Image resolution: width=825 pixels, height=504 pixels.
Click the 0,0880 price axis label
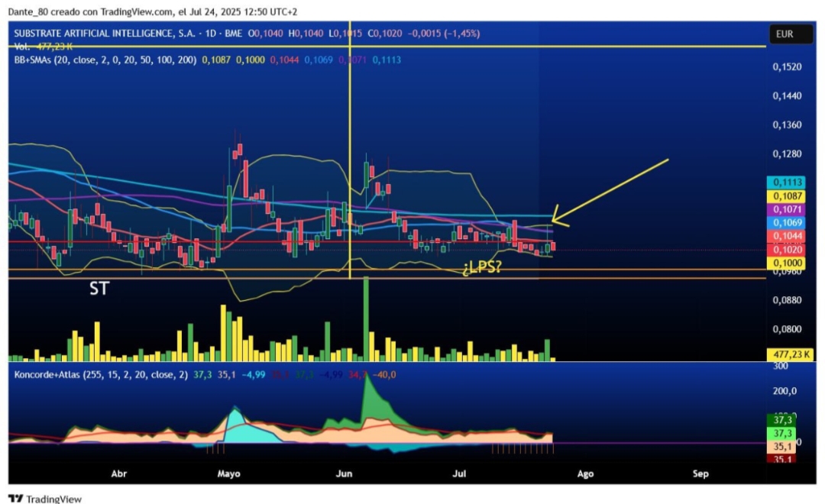(787, 300)
